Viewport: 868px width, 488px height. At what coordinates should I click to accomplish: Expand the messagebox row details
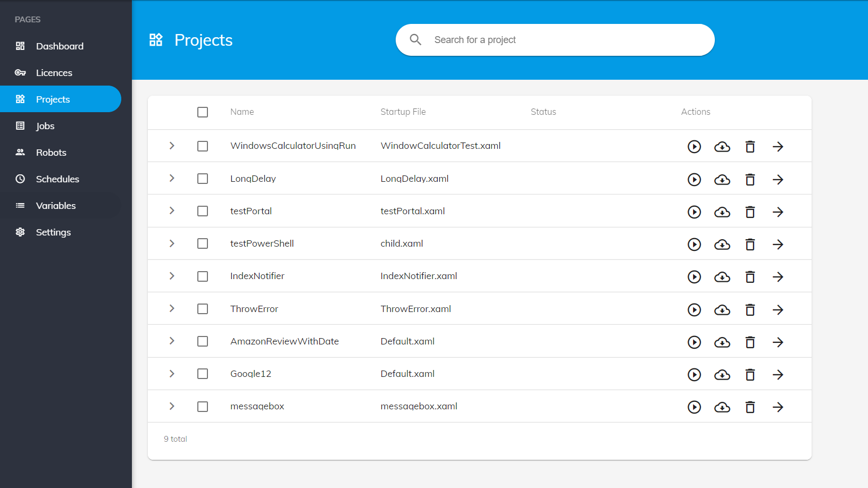(172, 406)
